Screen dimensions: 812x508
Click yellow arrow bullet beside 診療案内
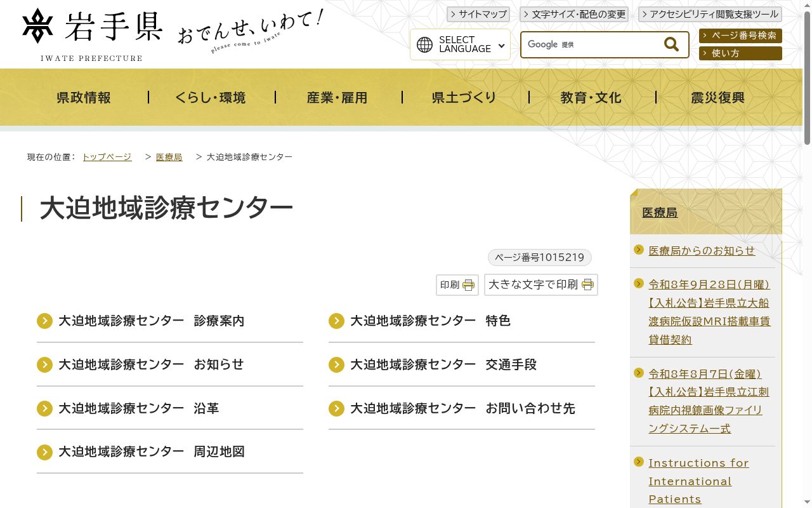[44, 321]
